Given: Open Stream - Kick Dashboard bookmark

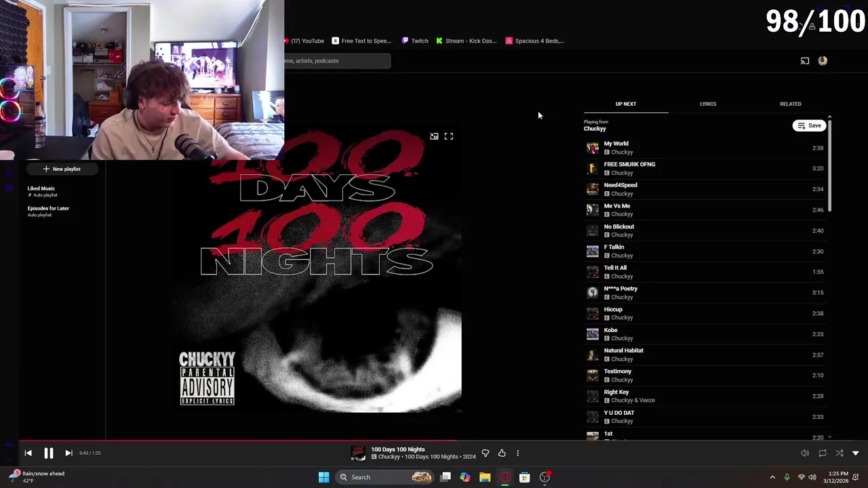Looking at the screenshot, I should [x=467, y=41].
